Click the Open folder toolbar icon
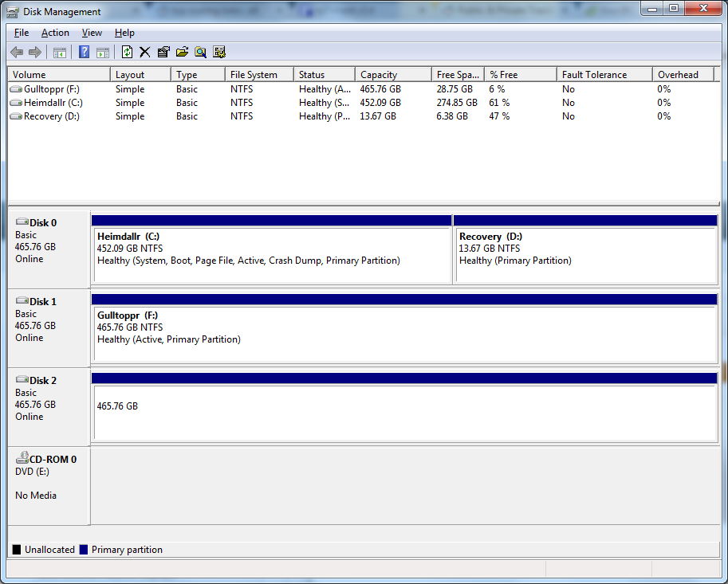Image resolution: width=728 pixels, height=584 pixels. click(x=182, y=52)
